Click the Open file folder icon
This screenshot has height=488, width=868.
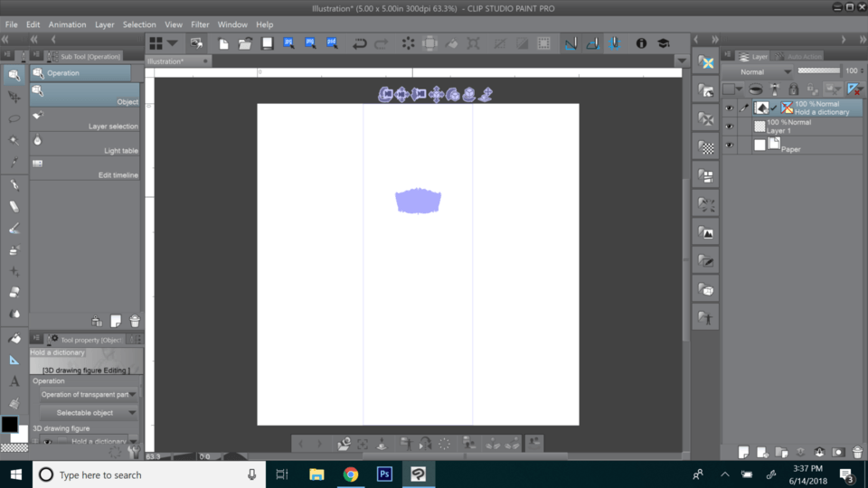coord(245,43)
